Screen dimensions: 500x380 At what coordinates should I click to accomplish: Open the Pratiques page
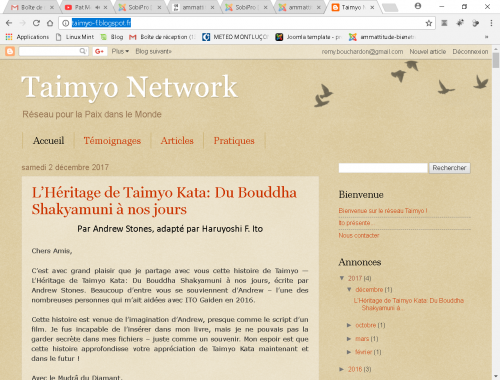(234, 141)
